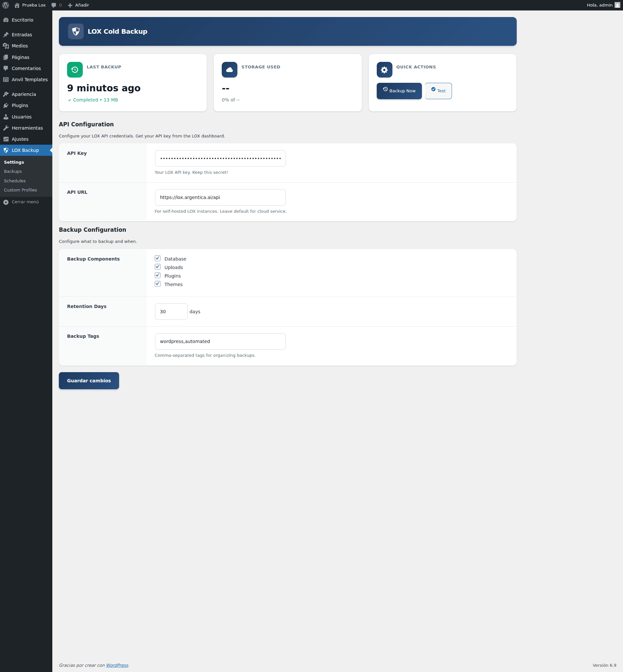
Task: Click the Plugins plug icon in sidebar
Action: [x=6, y=105]
